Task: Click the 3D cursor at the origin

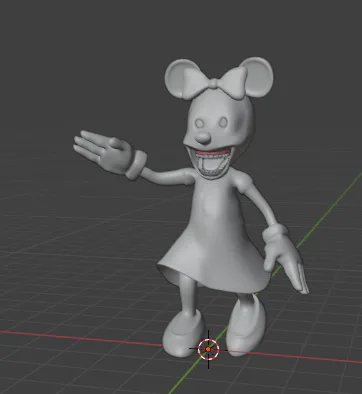Action: coord(208,349)
